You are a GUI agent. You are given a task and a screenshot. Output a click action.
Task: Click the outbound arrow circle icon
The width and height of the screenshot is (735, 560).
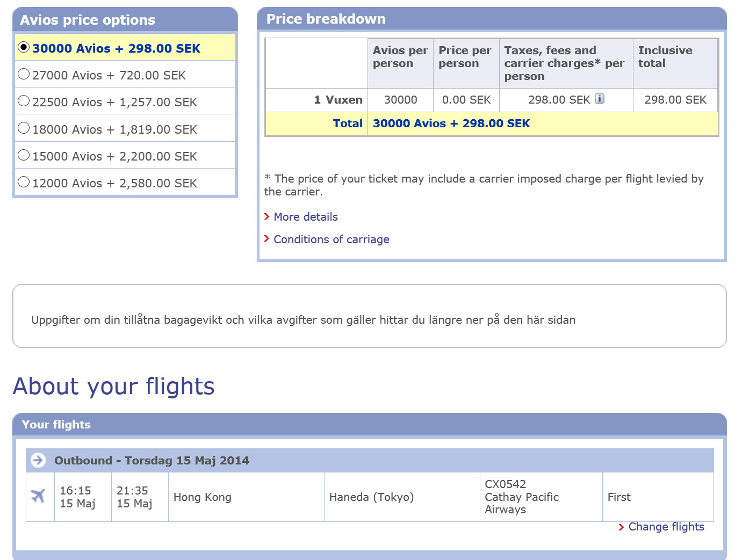38,460
